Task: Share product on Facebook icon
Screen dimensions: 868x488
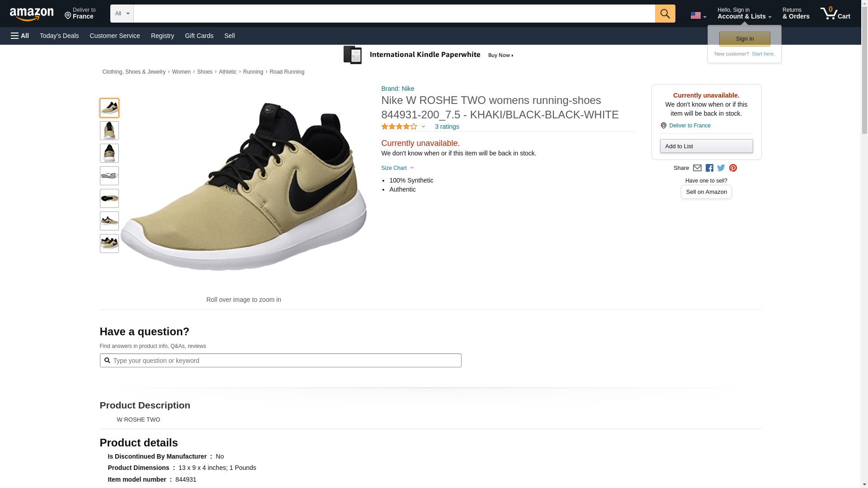Action: click(x=709, y=168)
